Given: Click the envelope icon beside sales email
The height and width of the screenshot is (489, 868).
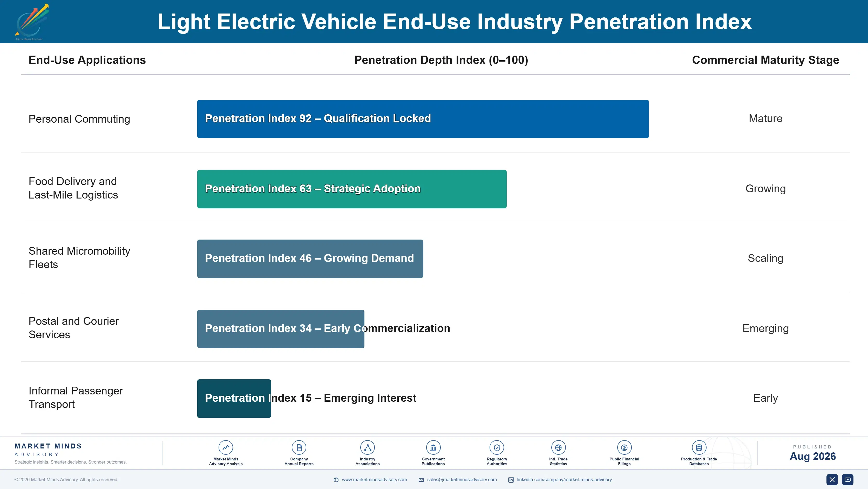Looking at the screenshot, I should [x=421, y=480].
